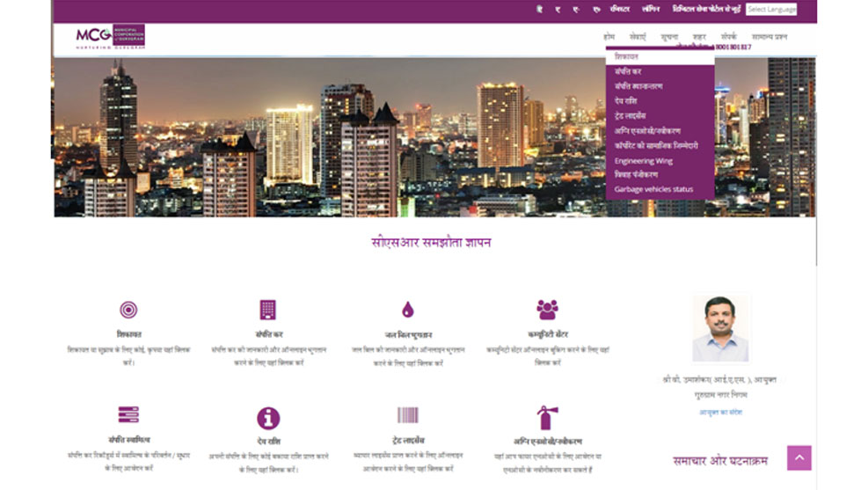Click the info circle icon for देय राशि
The height and width of the screenshot is (490, 868).
(x=268, y=418)
